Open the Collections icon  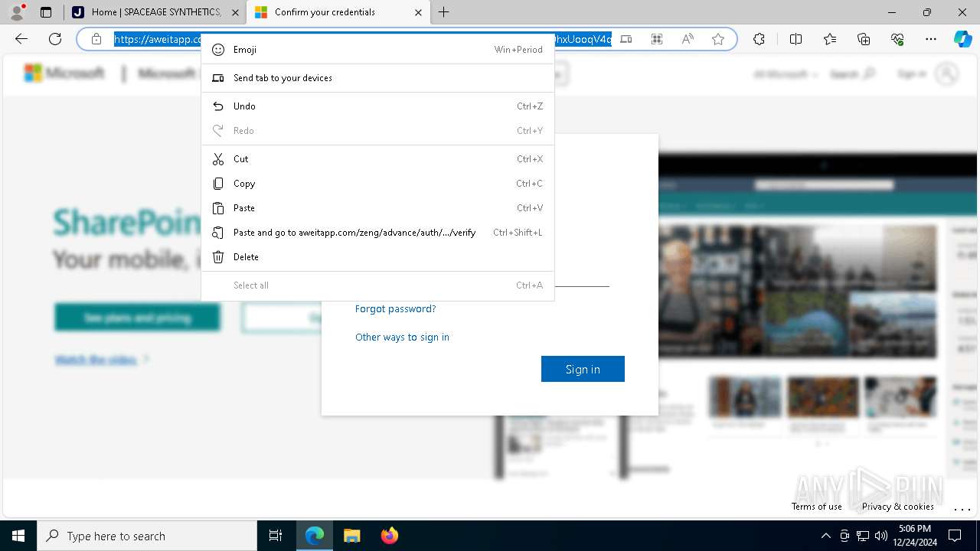[864, 39]
